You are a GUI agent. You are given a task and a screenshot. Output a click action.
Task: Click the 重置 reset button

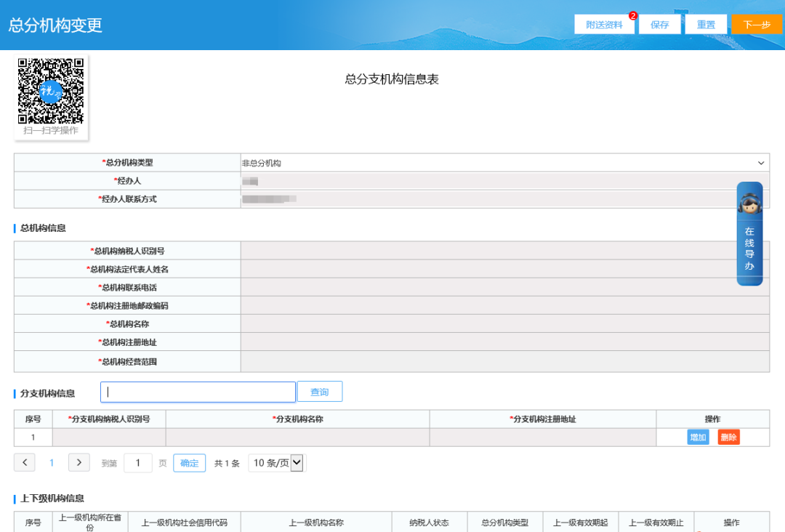(706, 25)
